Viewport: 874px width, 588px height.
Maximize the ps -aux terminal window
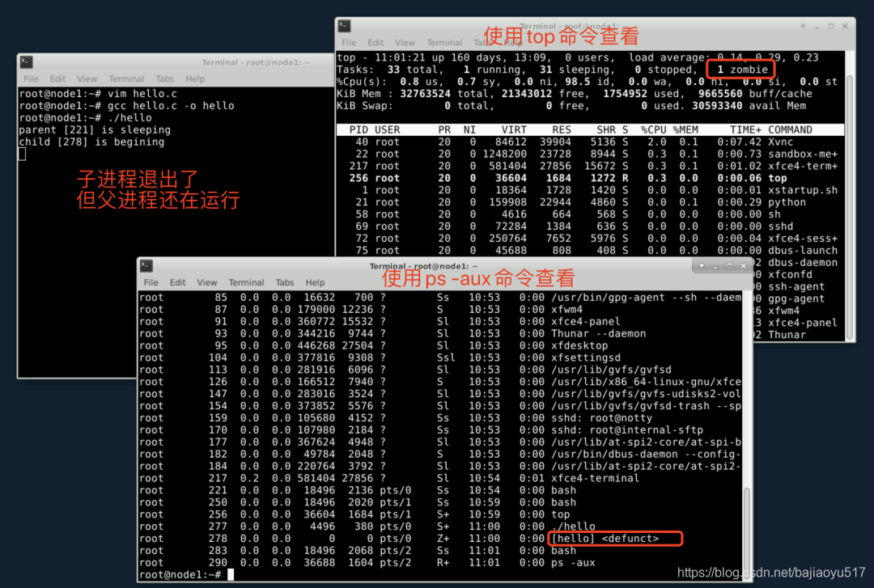pos(729,266)
